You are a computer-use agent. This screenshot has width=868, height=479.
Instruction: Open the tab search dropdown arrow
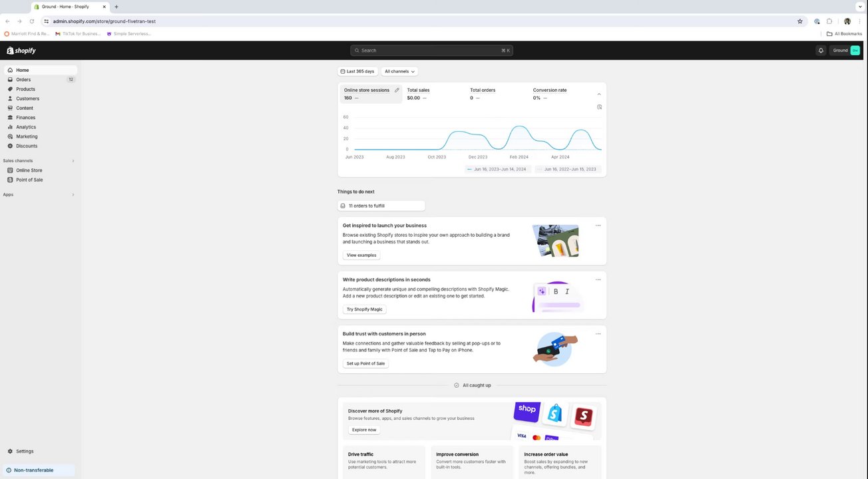[859, 7]
